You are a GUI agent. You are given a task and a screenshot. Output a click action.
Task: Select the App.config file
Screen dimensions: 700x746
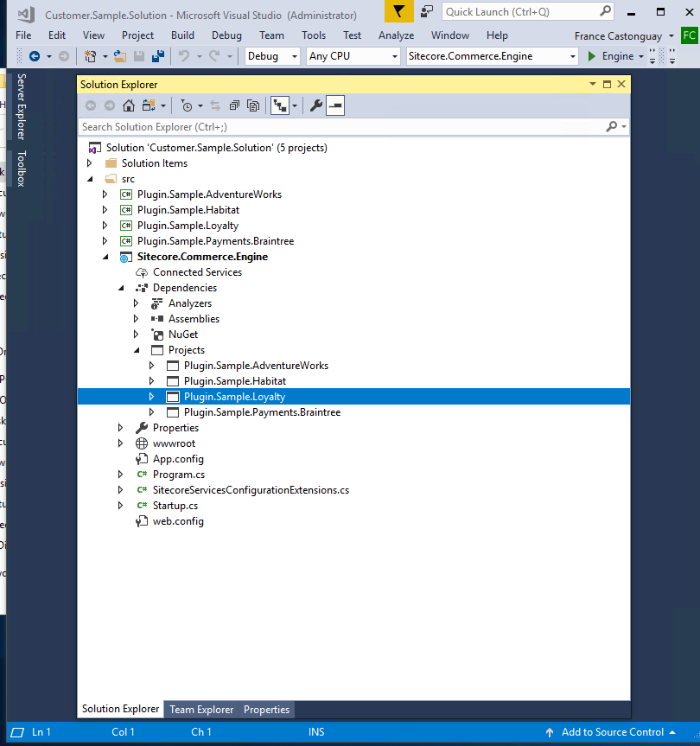178,459
